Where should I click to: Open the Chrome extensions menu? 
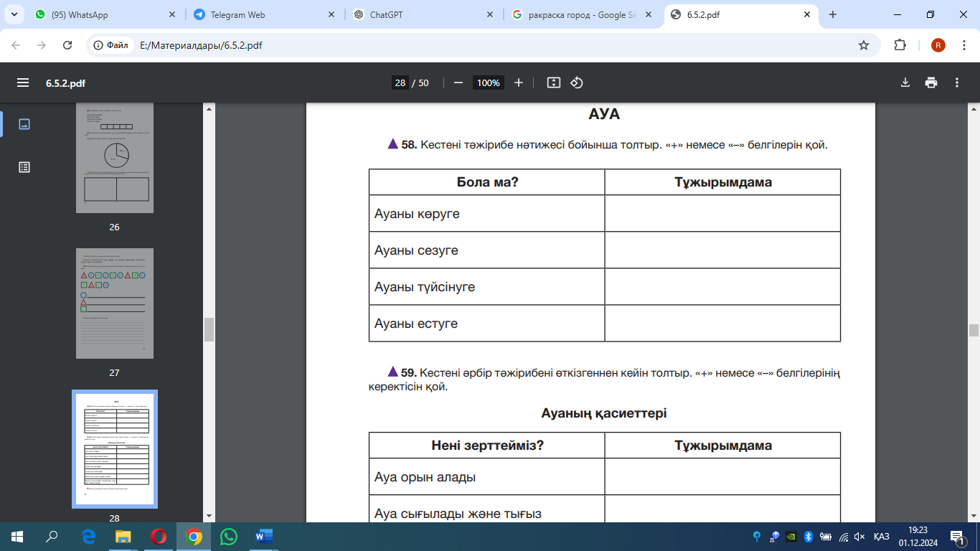[900, 45]
